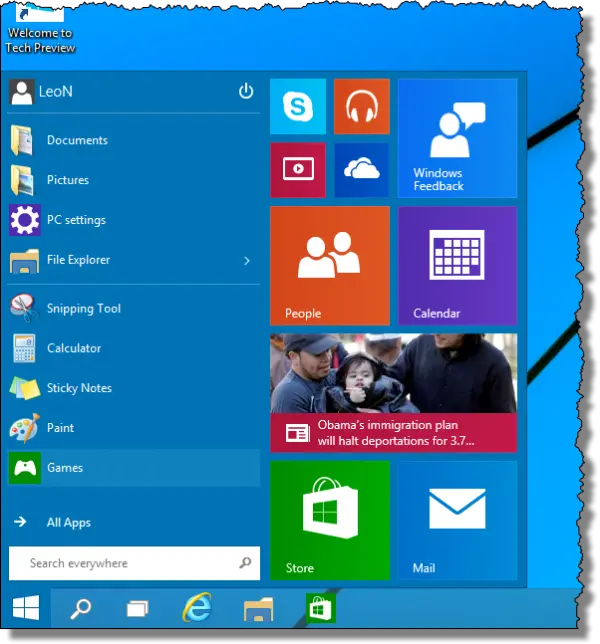Click the Search everywhere field
Image resolution: width=600 pixels, height=644 pixels.
point(134,563)
